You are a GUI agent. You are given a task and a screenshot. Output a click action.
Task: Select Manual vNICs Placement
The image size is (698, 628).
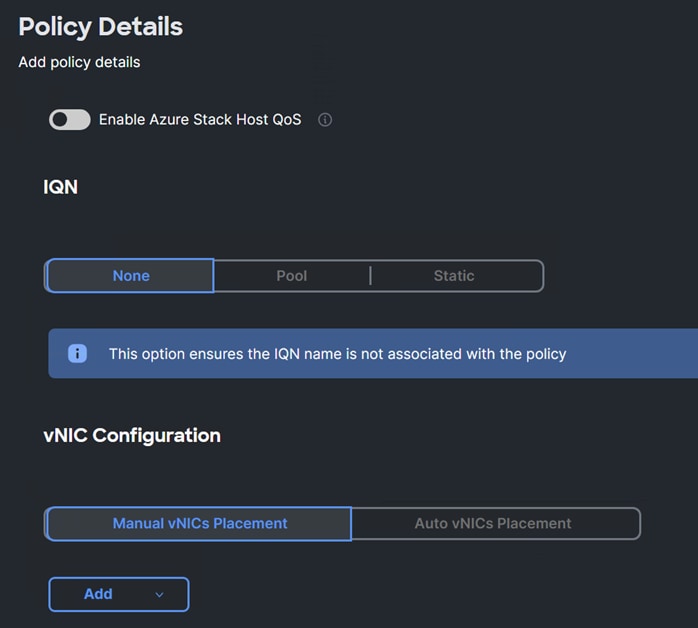pyautogui.click(x=199, y=523)
